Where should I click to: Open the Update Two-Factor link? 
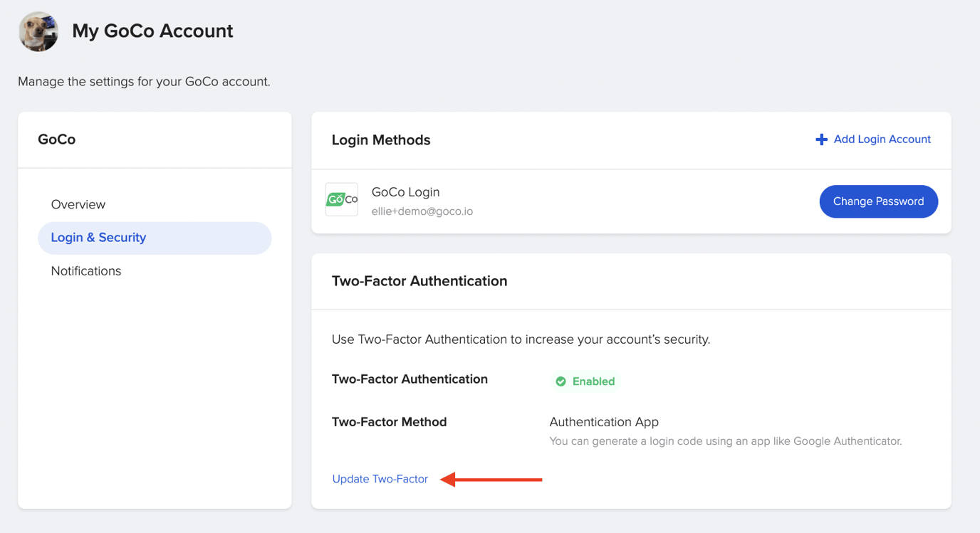(x=380, y=478)
